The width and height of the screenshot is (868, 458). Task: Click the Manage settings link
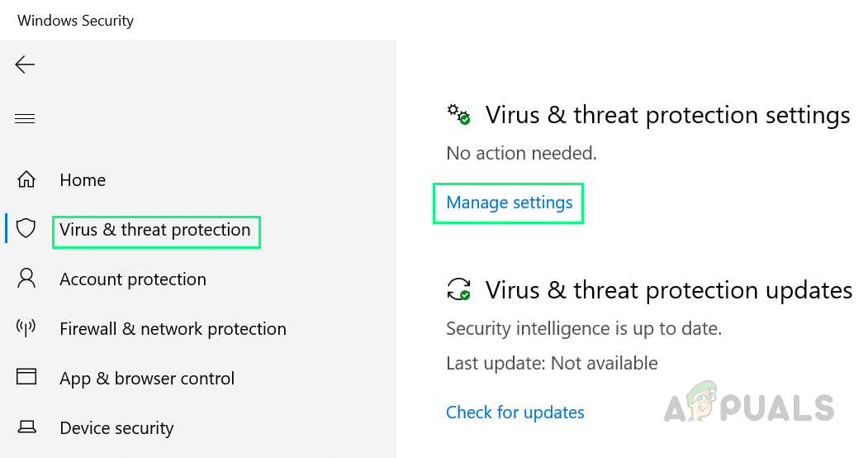coord(509,203)
